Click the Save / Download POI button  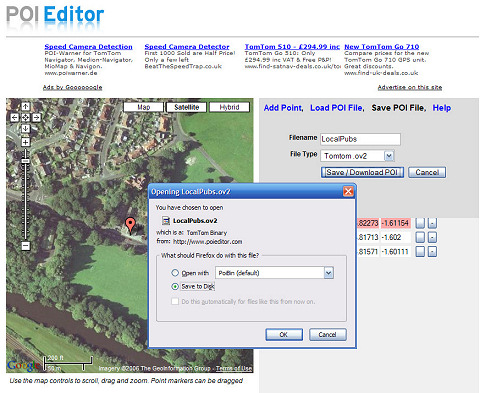362,172
